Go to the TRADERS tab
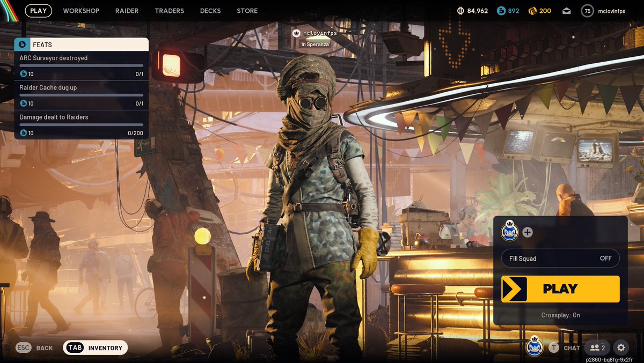The width and height of the screenshot is (644, 363). click(x=169, y=11)
